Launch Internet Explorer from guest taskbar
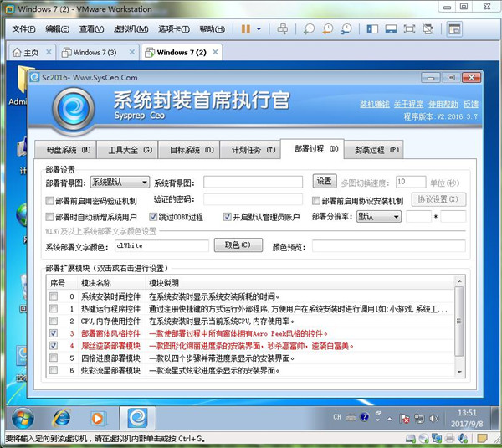This screenshot has height=448, width=502. click(x=61, y=418)
